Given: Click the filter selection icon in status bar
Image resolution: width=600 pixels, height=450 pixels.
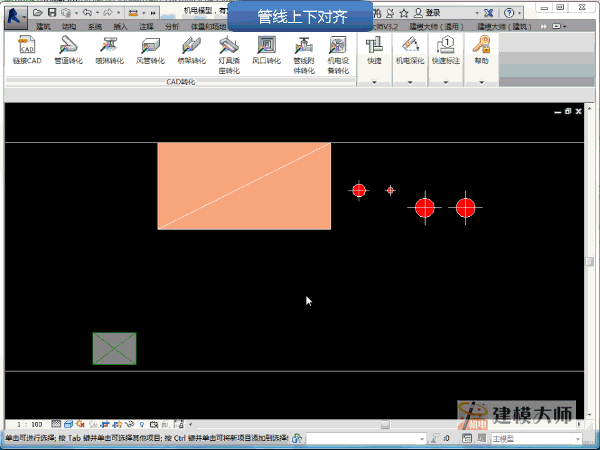Looking at the screenshot, I should (x=436, y=438).
